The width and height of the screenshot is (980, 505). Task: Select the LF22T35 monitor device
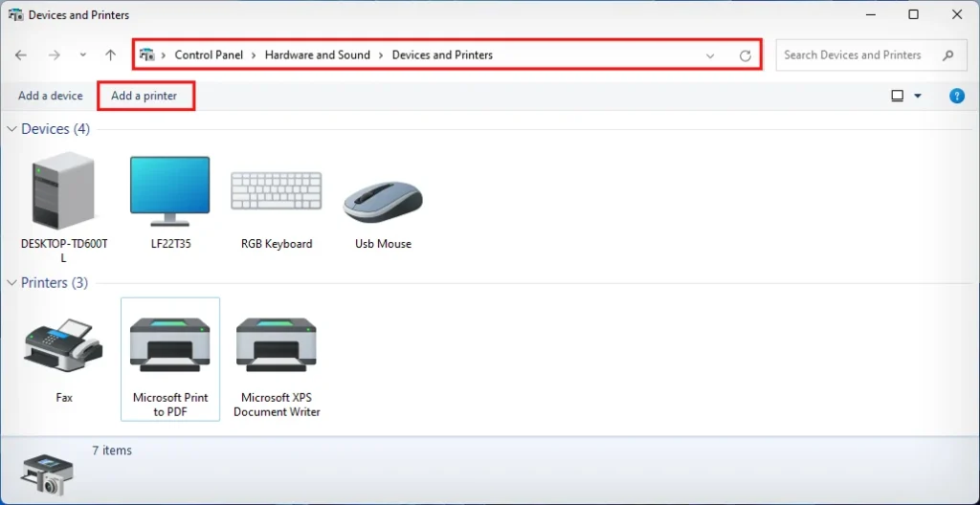coord(169,191)
